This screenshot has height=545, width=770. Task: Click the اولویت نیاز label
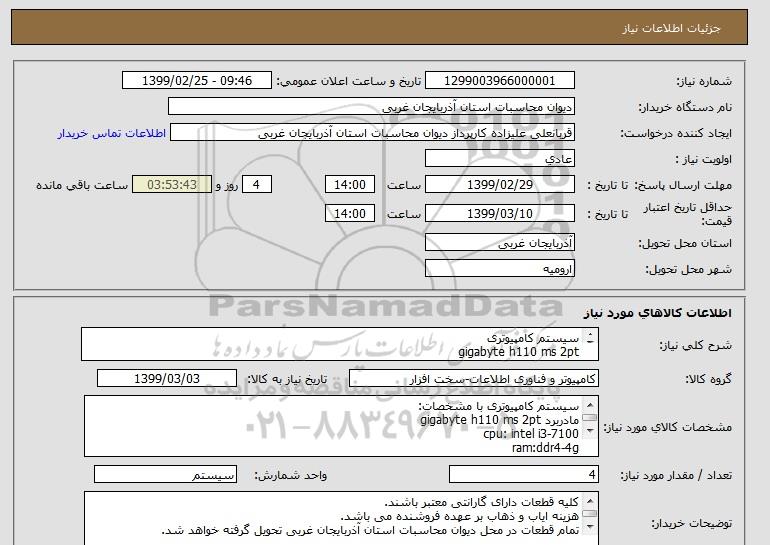click(x=704, y=159)
